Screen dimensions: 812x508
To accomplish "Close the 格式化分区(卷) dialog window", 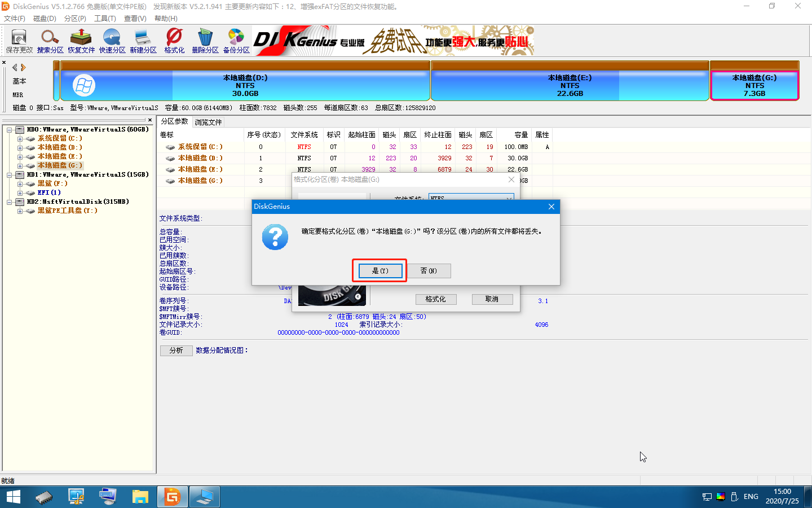I will (x=511, y=179).
